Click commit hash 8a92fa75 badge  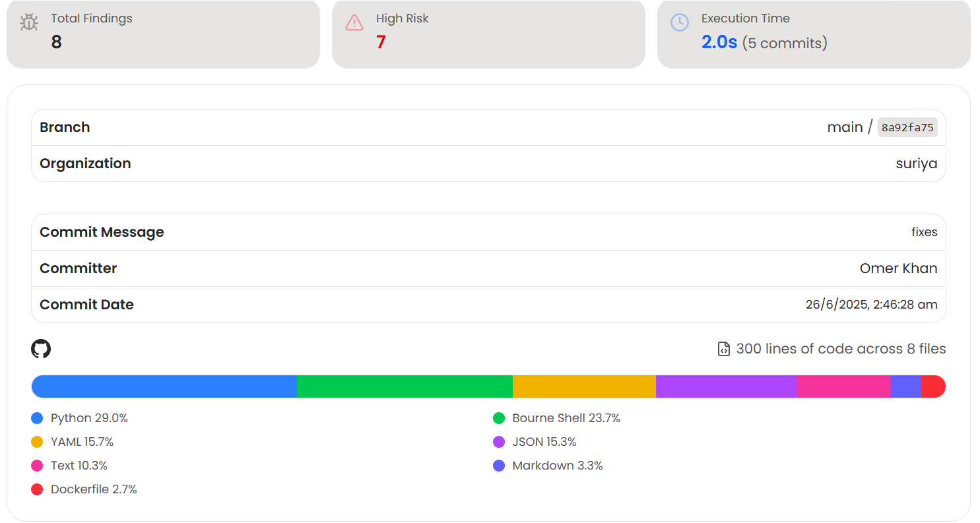click(907, 127)
